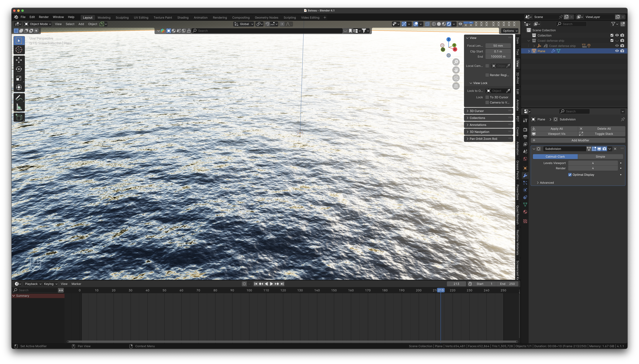
Task: Switch to rendered viewport shading
Action: [x=449, y=24]
